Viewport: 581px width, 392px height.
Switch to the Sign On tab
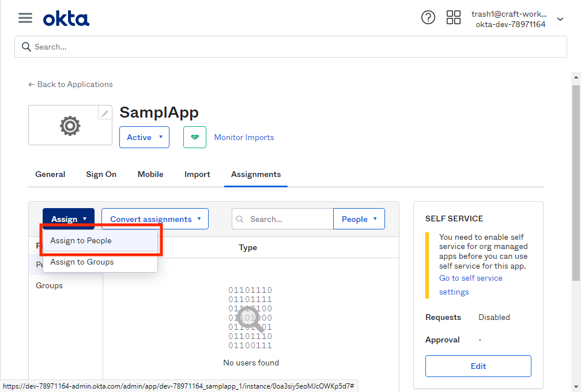tap(101, 174)
